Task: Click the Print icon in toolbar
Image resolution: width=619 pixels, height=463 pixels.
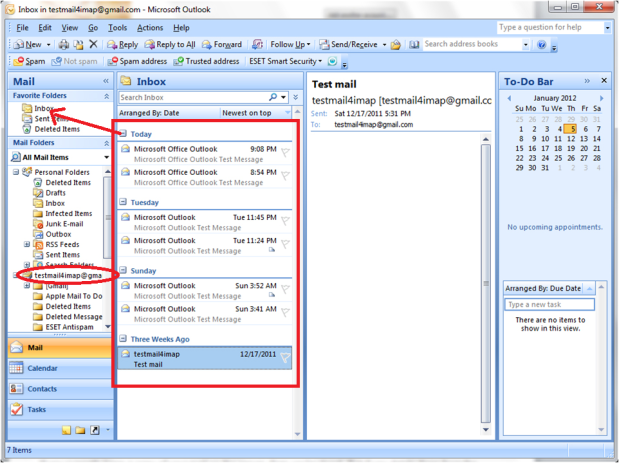Action: [64, 45]
